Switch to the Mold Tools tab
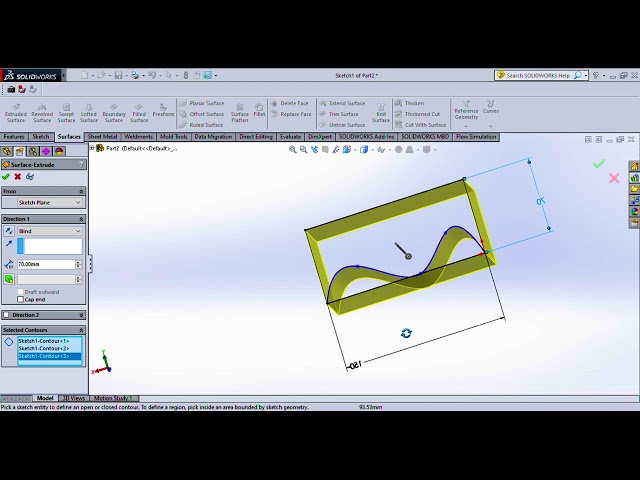This screenshot has width=640, height=480. click(173, 137)
